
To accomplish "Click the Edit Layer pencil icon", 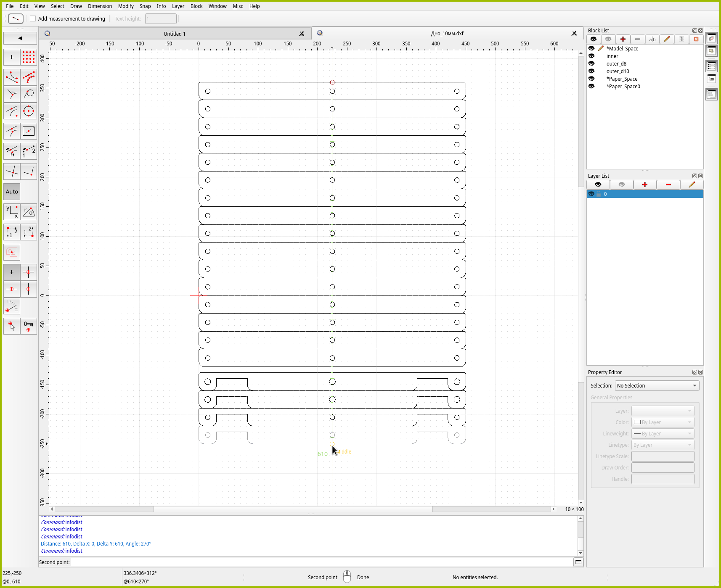I will (692, 185).
